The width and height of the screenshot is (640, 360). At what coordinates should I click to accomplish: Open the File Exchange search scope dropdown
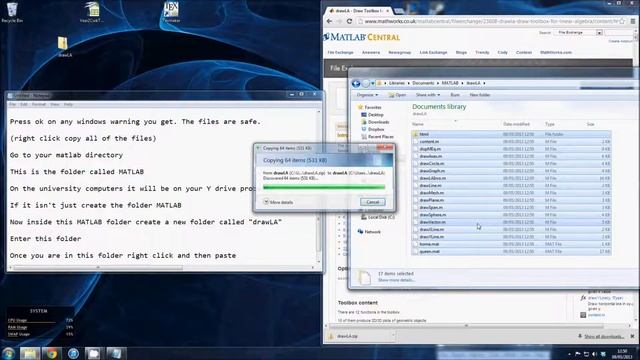(599, 33)
